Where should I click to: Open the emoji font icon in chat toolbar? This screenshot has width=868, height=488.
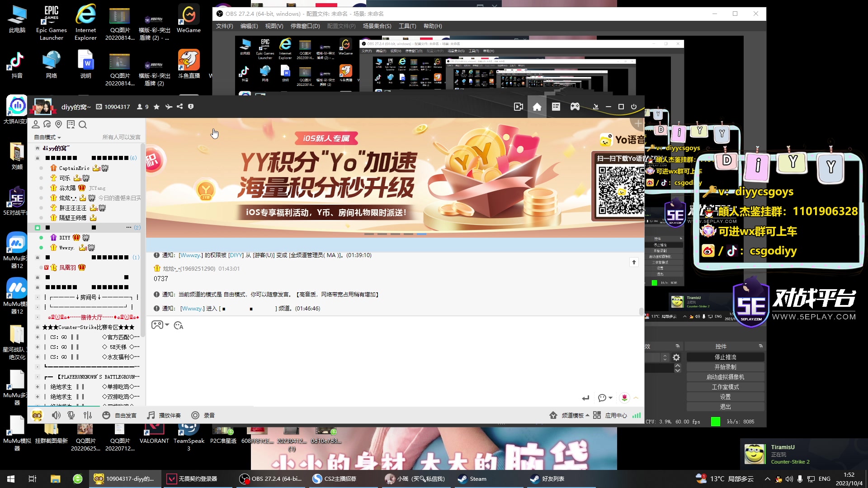coord(179,325)
